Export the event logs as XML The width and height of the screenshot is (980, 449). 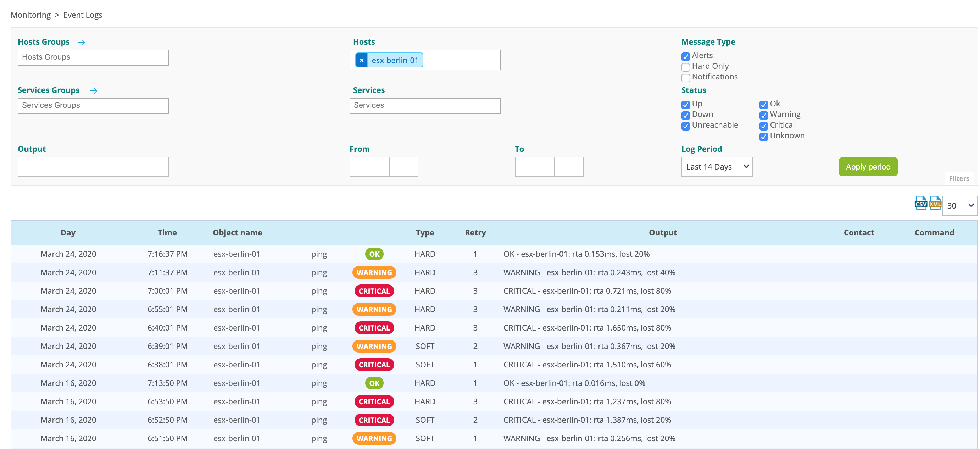coord(935,203)
